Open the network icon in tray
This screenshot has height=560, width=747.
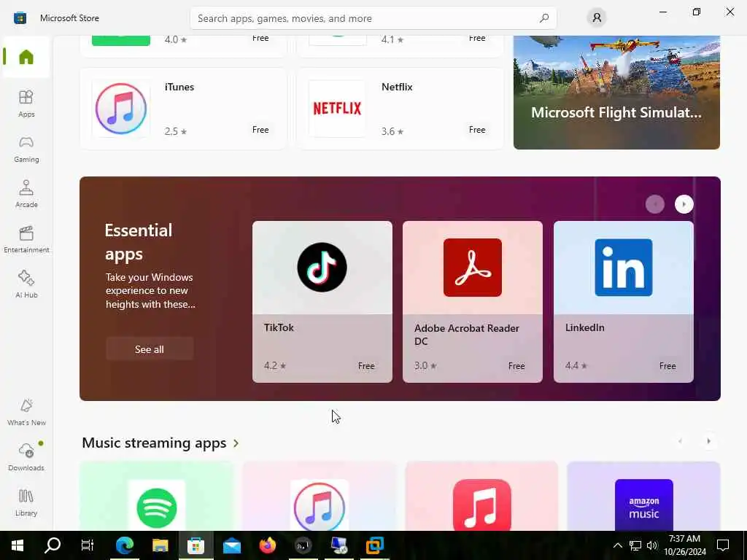[x=635, y=545]
